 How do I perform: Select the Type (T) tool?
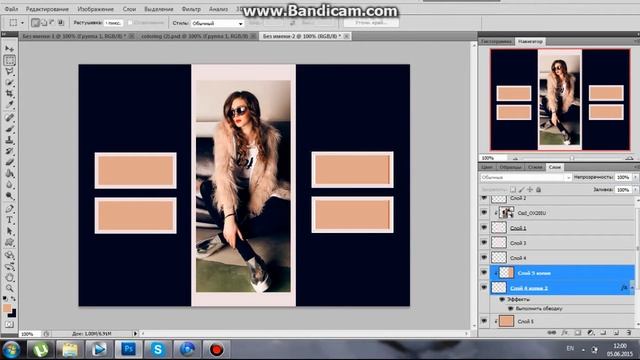[x=9, y=220]
